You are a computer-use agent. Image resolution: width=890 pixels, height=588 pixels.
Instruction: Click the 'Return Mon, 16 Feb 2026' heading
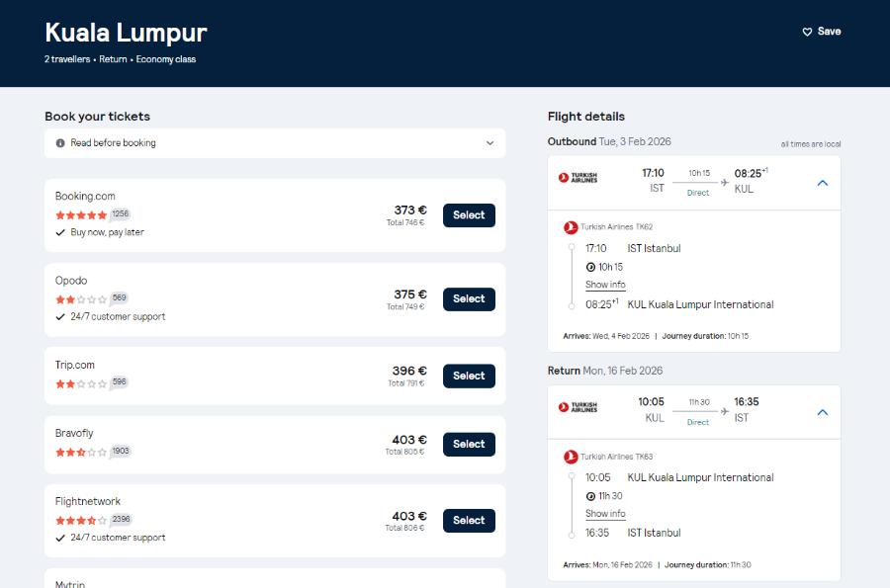pyautogui.click(x=605, y=371)
